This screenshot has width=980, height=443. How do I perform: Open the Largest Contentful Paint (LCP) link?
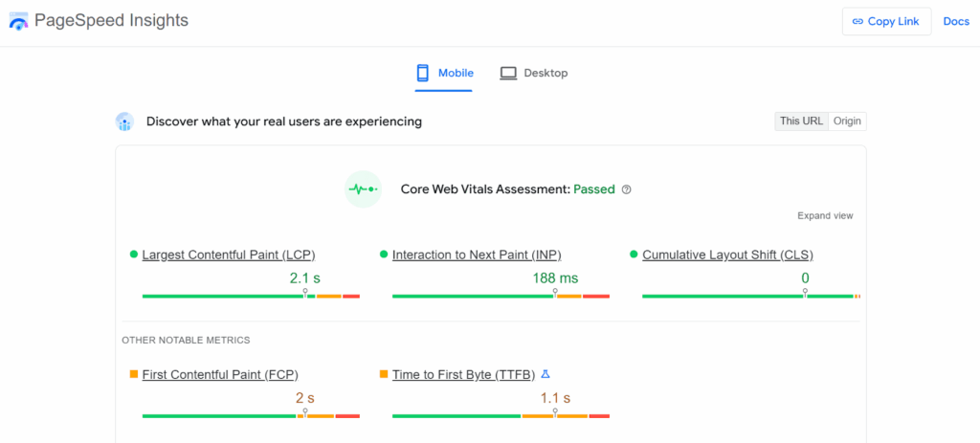pyautogui.click(x=229, y=255)
